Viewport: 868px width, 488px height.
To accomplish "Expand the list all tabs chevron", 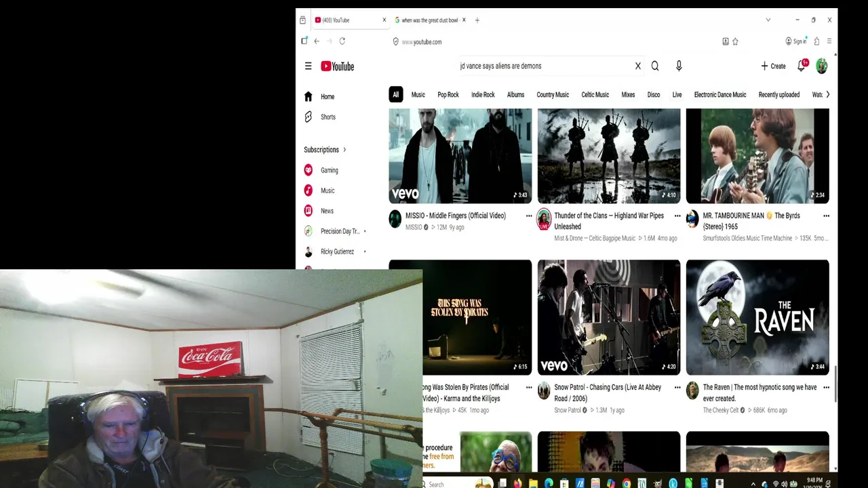I will 768,20.
